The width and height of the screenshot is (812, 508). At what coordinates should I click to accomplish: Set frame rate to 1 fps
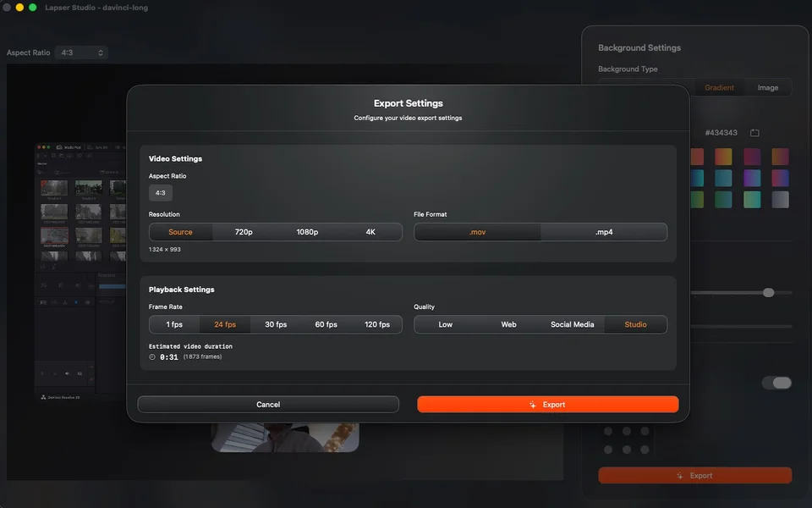174,324
